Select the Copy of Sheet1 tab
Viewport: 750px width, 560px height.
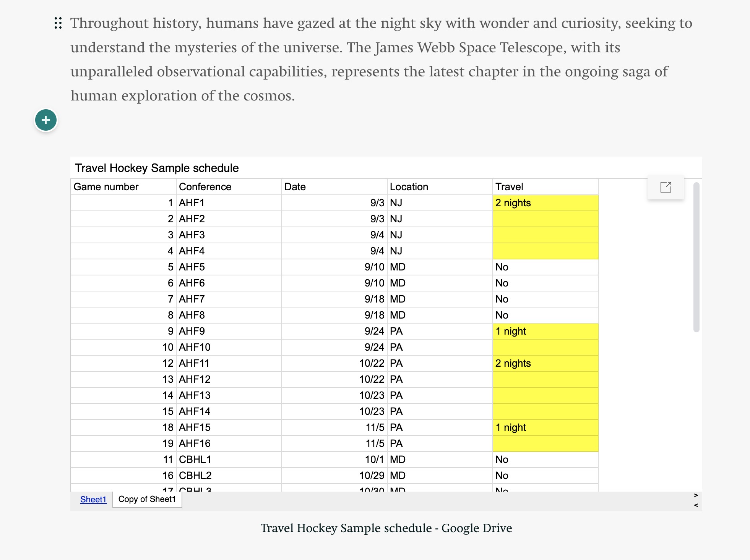pyautogui.click(x=147, y=499)
